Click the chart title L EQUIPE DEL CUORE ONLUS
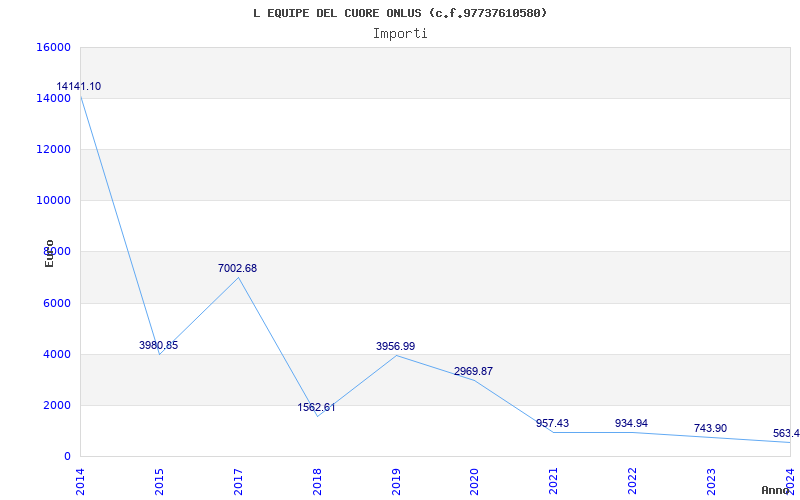Viewport: 800px width, 500px height. (x=399, y=13)
